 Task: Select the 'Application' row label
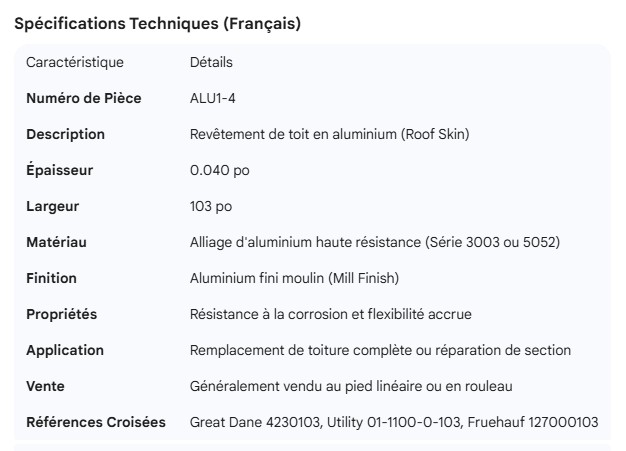click(x=64, y=351)
